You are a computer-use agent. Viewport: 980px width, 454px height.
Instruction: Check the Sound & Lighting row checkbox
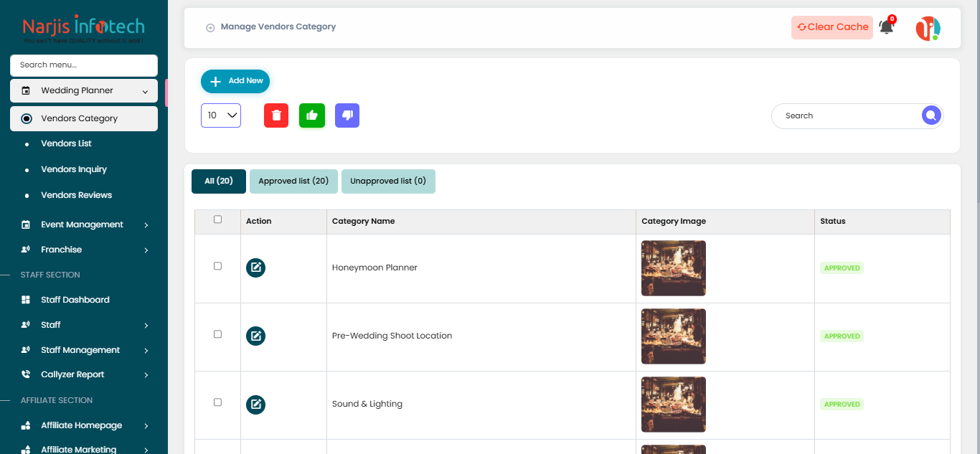[x=218, y=402]
